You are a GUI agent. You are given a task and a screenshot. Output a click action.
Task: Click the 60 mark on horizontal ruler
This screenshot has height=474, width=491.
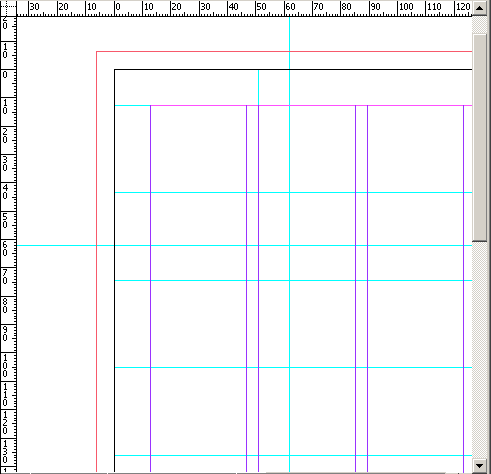click(290, 7)
